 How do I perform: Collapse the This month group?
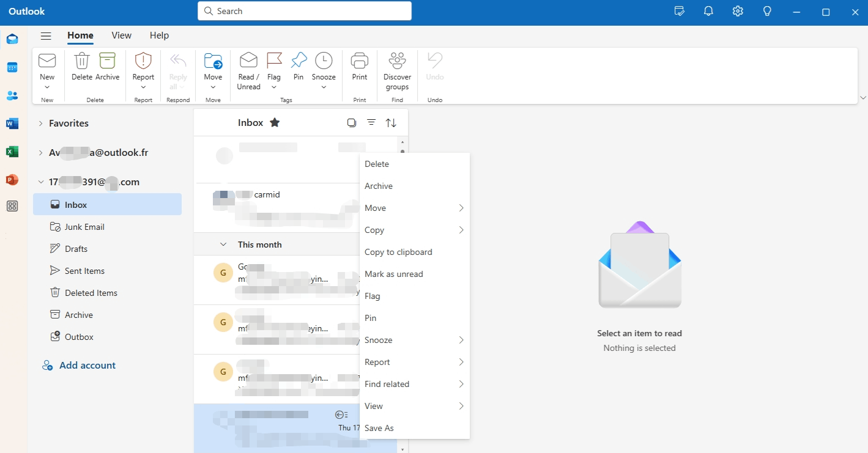click(223, 245)
